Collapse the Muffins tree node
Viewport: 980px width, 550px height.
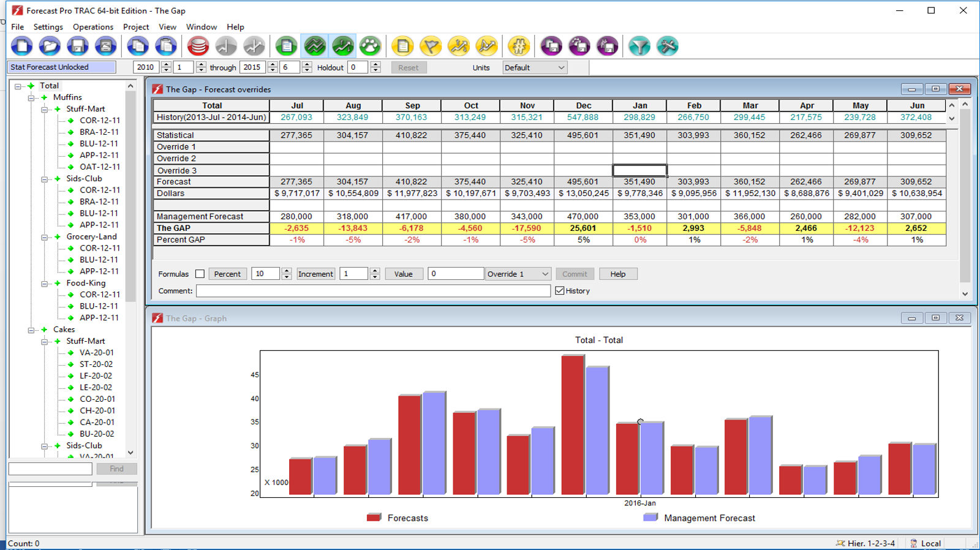click(x=31, y=98)
